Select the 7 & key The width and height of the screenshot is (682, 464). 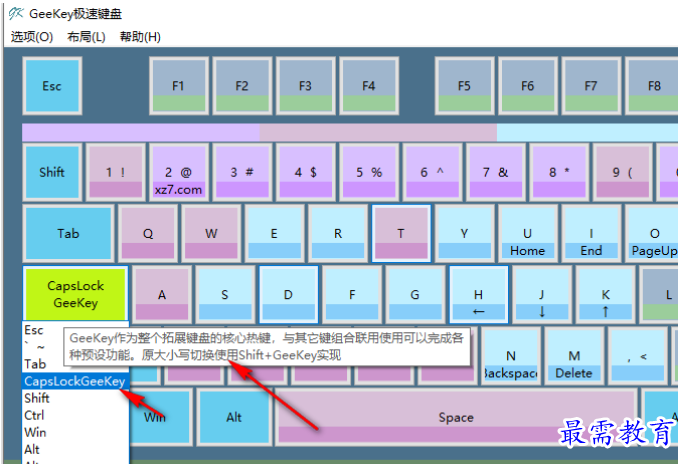pyautogui.click(x=496, y=172)
